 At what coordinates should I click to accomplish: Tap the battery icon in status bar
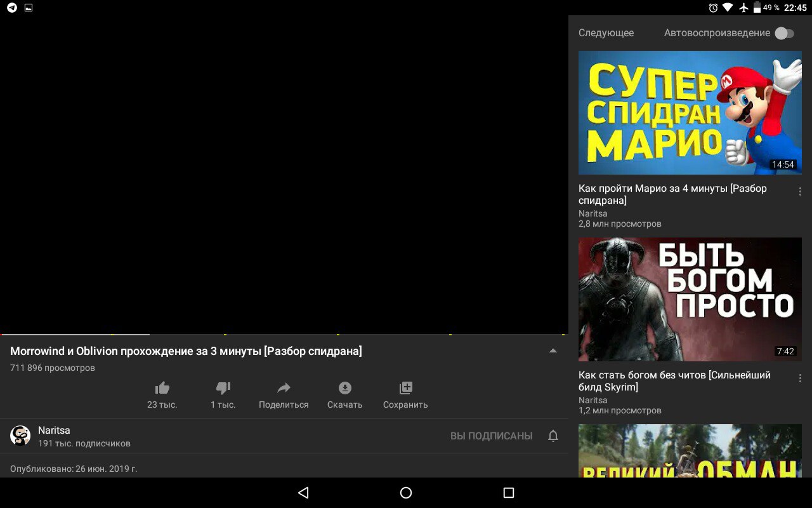coord(757,8)
